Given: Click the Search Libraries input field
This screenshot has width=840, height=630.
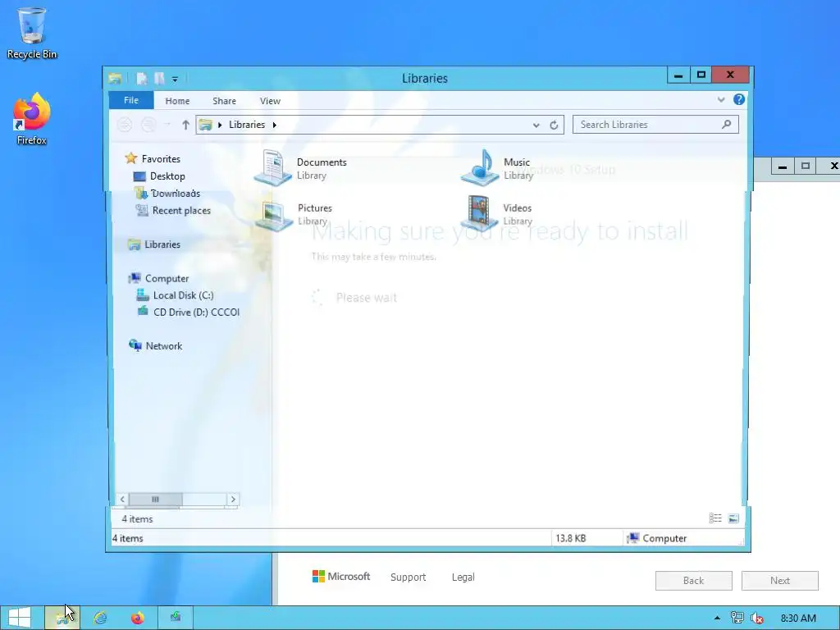Looking at the screenshot, I should click(655, 125).
